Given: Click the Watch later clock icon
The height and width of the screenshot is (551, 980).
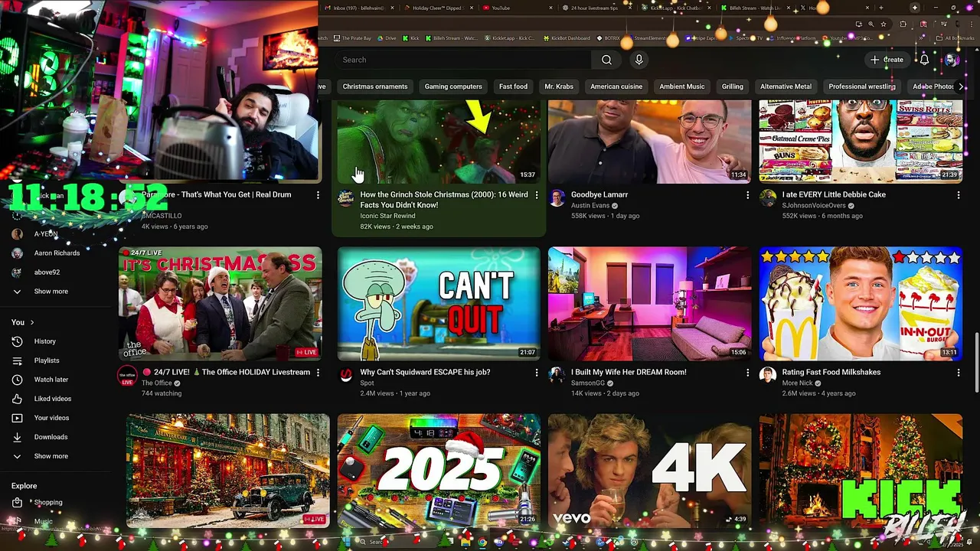Looking at the screenshot, I should point(17,380).
